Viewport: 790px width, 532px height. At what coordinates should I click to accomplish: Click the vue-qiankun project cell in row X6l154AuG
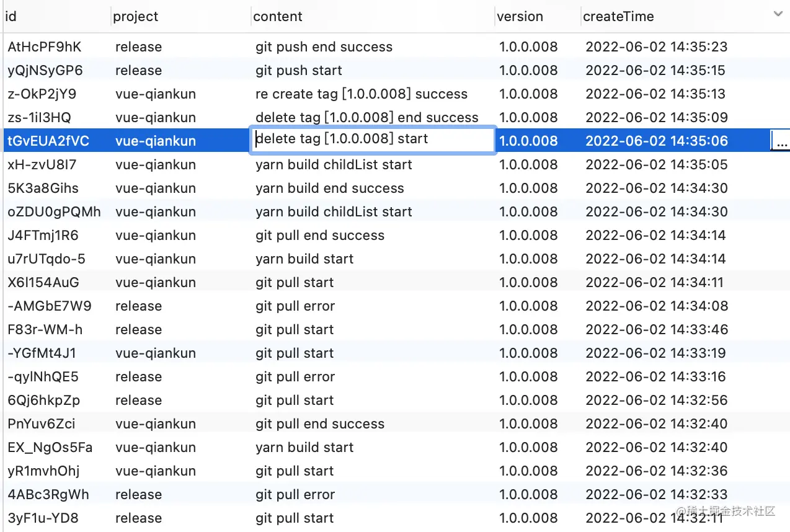[154, 282]
